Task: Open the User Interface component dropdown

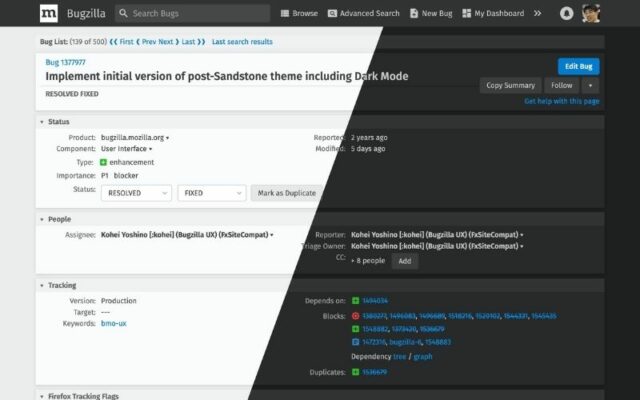Action: tap(127, 149)
